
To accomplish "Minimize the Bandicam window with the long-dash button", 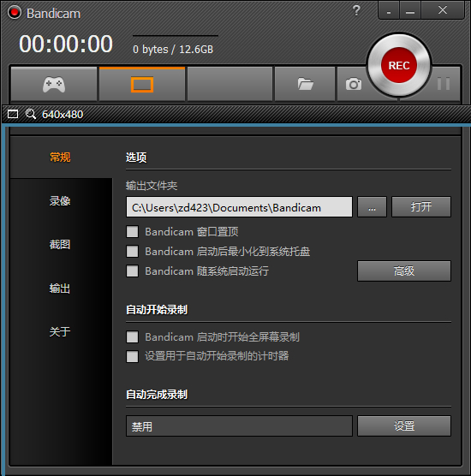I will [x=410, y=10].
